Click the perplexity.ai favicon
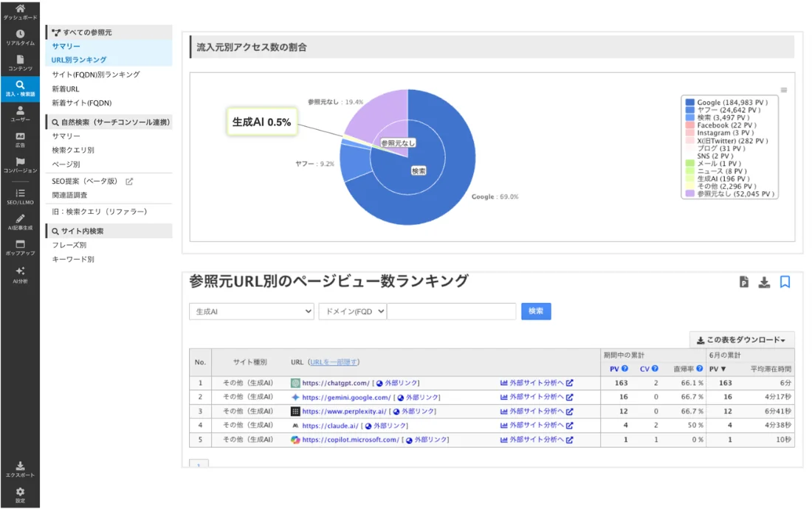Viewport: 812px width, 509px height. coord(295,411)
